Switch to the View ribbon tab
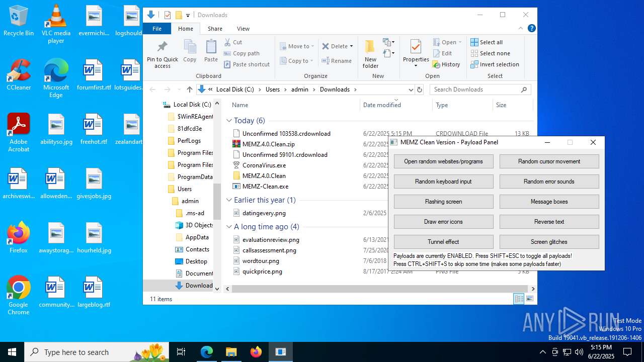This screenshot has height=362, width=644. [x=243, y=29]
